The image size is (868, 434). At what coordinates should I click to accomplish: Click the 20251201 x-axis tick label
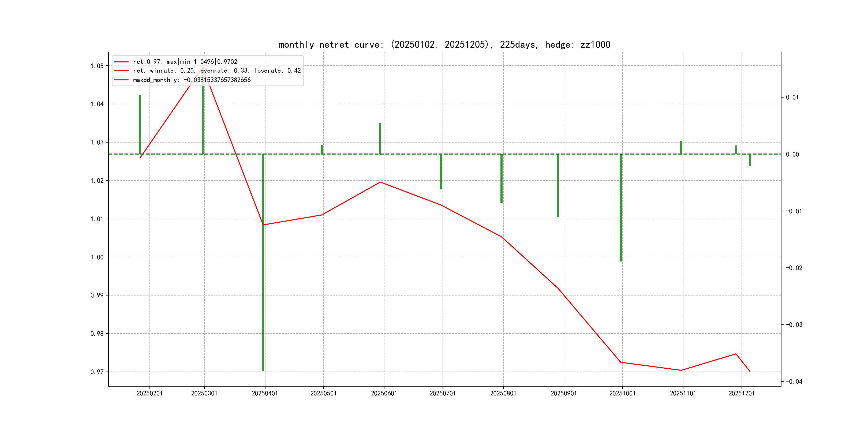(x=741, y=394)
